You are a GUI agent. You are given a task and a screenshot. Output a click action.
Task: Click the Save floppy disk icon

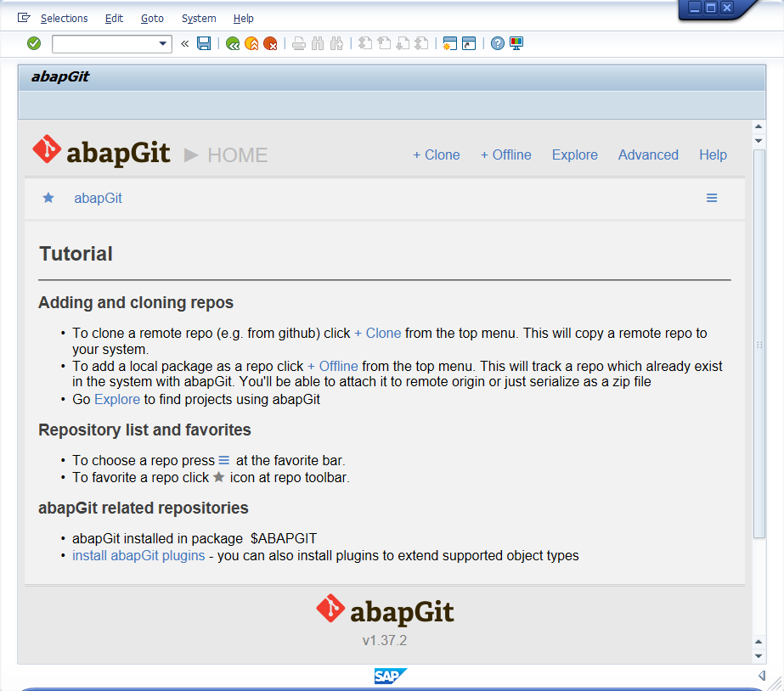(204, 43)
